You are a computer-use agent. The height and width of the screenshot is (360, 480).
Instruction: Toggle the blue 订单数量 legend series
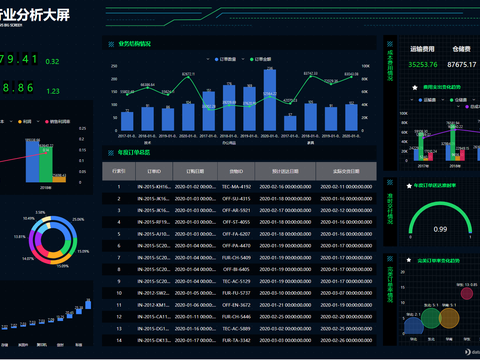click(225, 59)
